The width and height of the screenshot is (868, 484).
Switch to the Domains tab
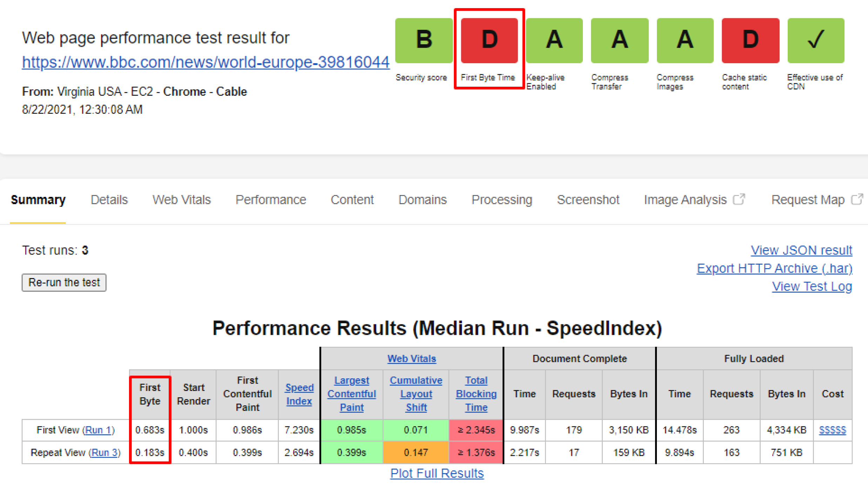(423, 200)
